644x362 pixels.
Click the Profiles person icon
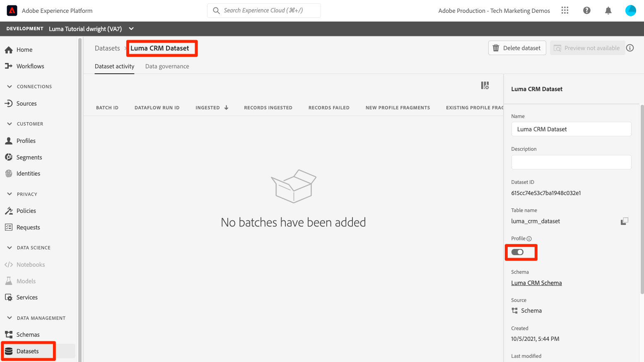tap(9, 141)
